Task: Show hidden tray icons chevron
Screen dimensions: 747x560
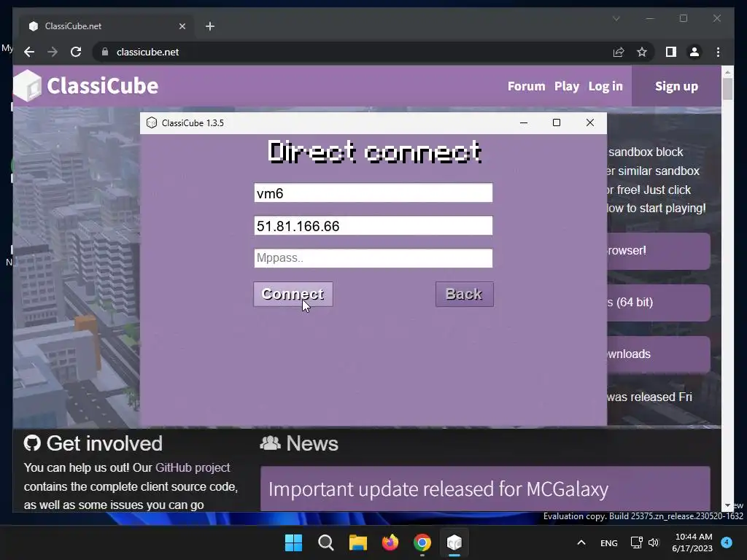Action: coord(581,542)
